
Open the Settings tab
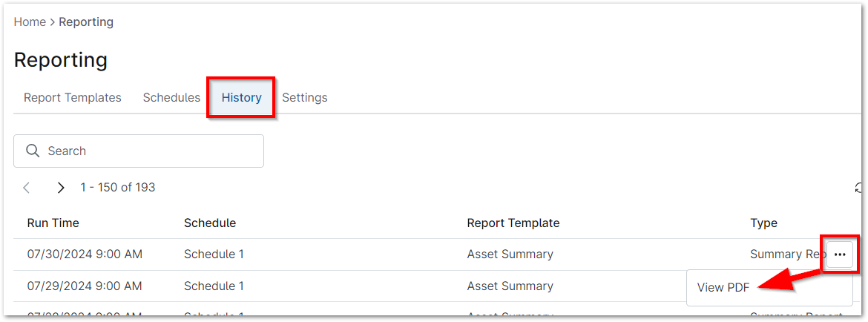[x=304, y=97]
